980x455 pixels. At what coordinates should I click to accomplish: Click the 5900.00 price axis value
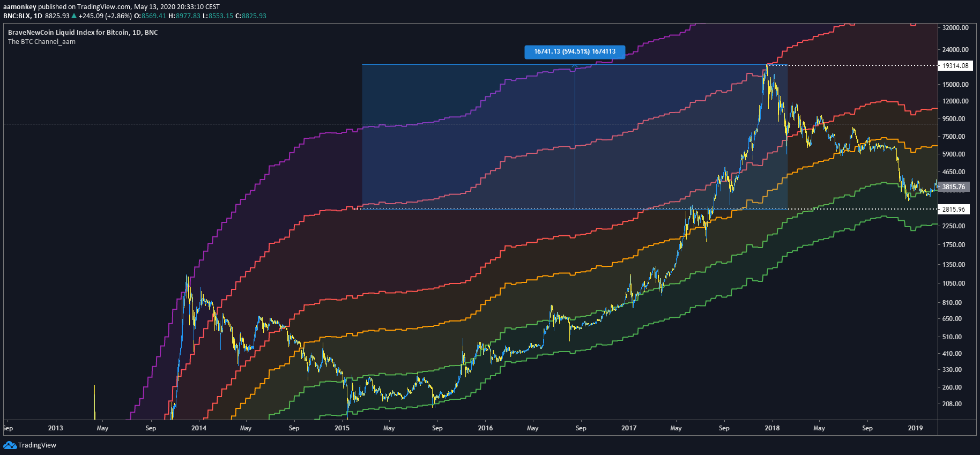[x=954, y=154]
